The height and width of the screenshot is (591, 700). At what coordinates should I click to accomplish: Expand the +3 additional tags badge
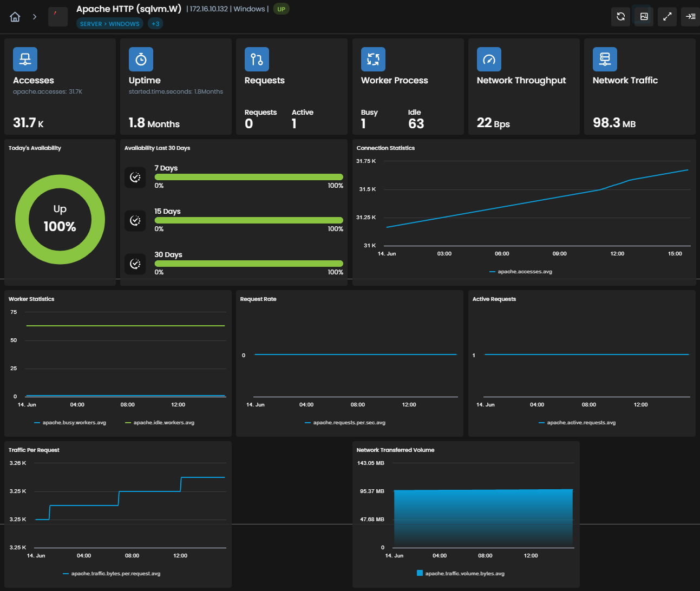pyautogui.click(x=155, y=24)
